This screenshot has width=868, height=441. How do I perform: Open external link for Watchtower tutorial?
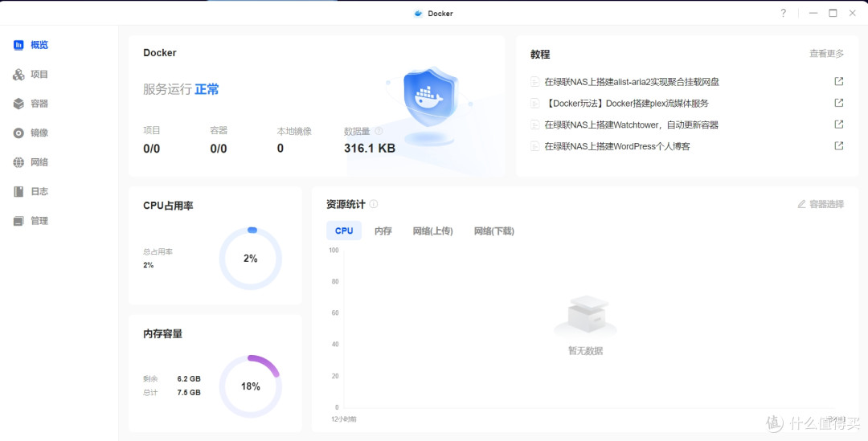[x=838, y=125]
